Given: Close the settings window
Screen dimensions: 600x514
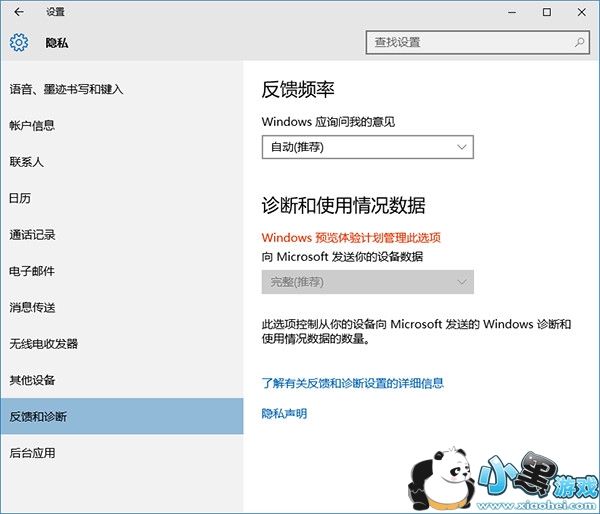Looking at the screenshot, I should point(582,12).
